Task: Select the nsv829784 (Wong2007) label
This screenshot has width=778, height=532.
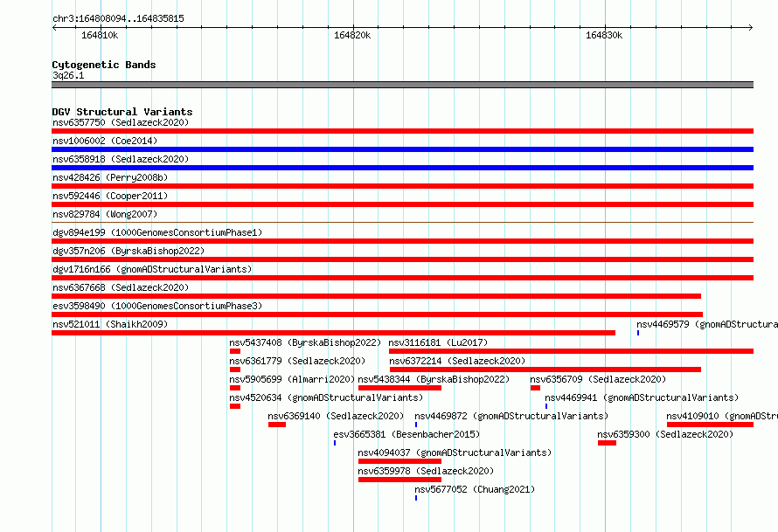Action: click(105, 214)
